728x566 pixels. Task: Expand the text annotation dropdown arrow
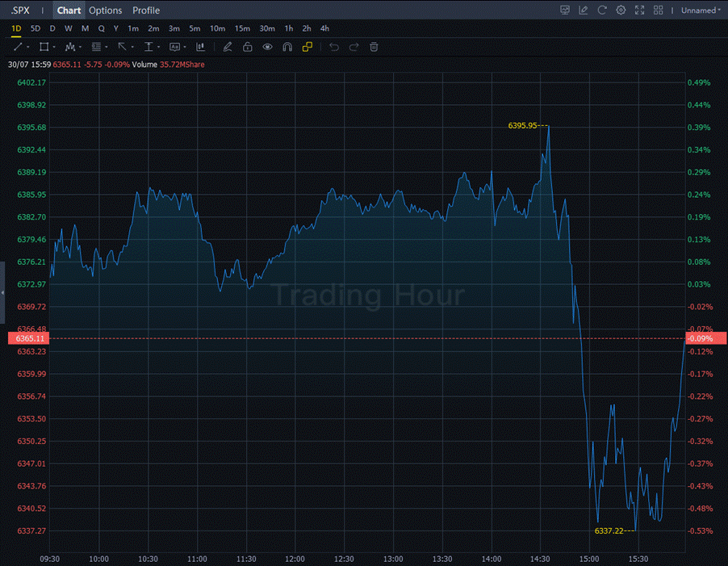tap(185, 48)
